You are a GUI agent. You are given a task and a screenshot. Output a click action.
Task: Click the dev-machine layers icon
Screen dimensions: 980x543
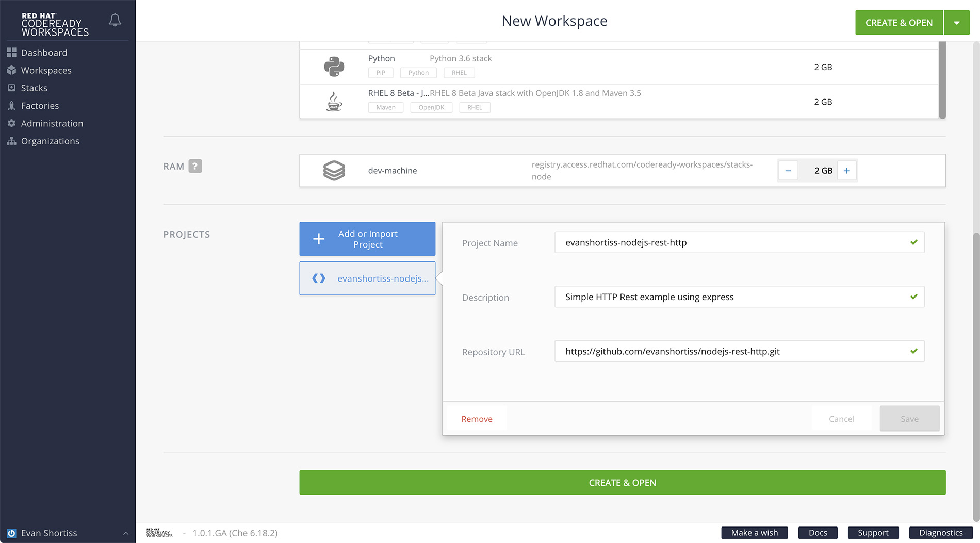(334, 171)
